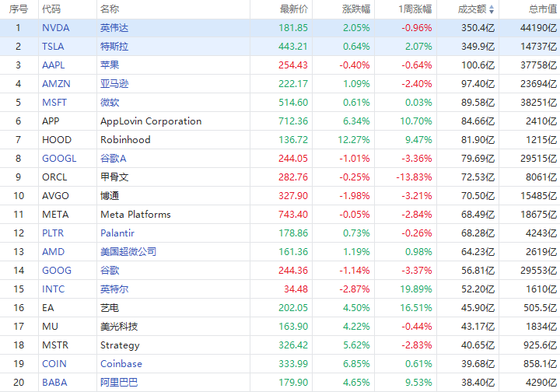Screen dimensions: 560x392
Task: Sort table by 涨跌幅 header
Action: click(356, 9)
